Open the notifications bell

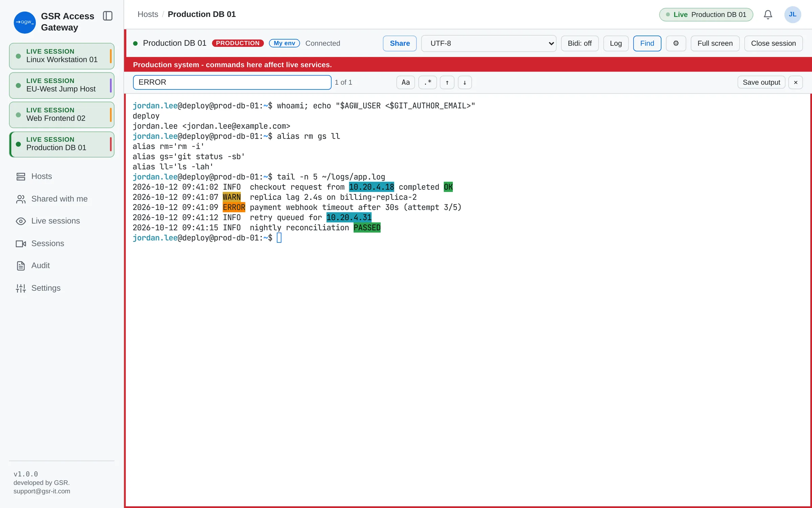(768, 15)
